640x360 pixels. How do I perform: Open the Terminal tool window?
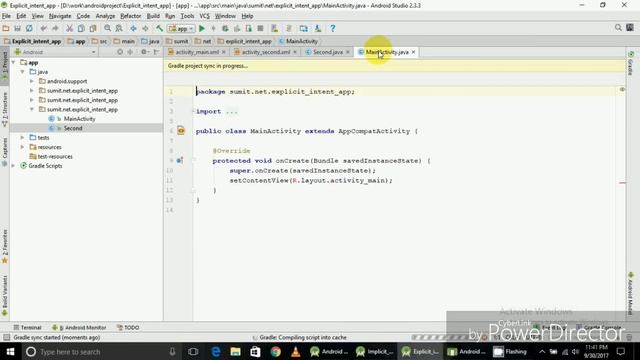tap(27, 327)
